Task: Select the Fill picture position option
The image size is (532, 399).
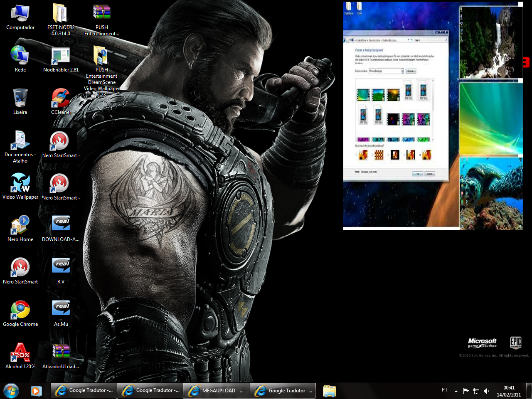Action: (363, 154)
